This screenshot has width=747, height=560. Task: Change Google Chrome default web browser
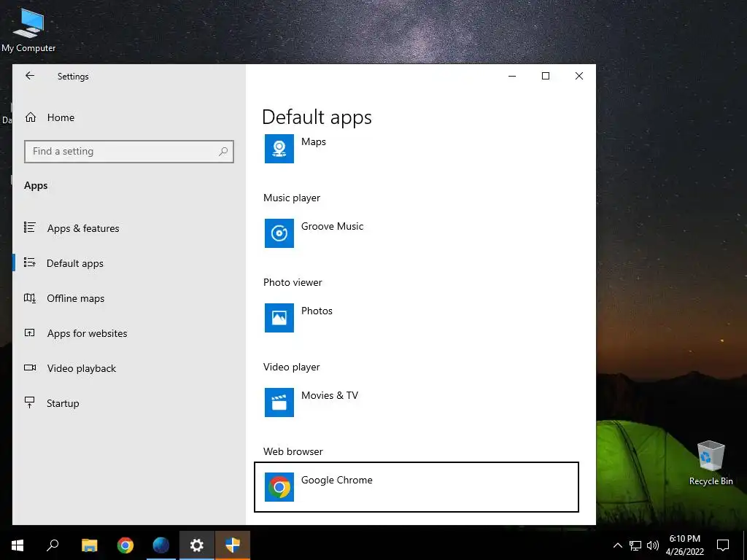click(x=417, y=487)
